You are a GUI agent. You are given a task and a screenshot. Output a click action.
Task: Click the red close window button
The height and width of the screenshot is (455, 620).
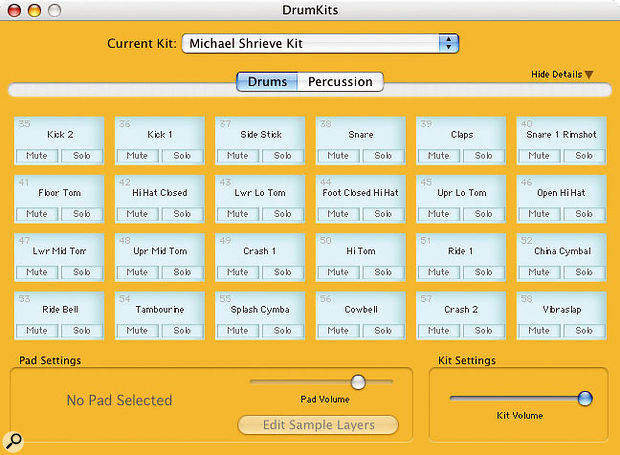pos(14,10)
